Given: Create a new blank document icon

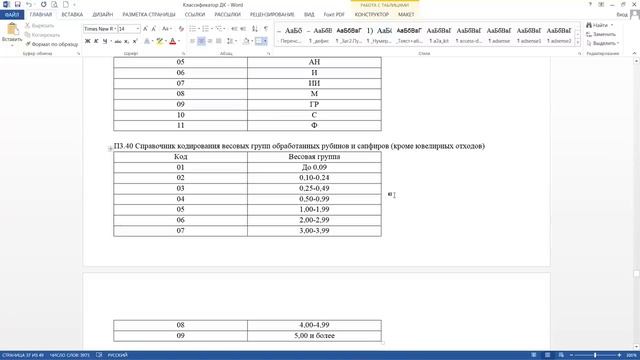Looking at the screenshot, I should click(66, 4).
